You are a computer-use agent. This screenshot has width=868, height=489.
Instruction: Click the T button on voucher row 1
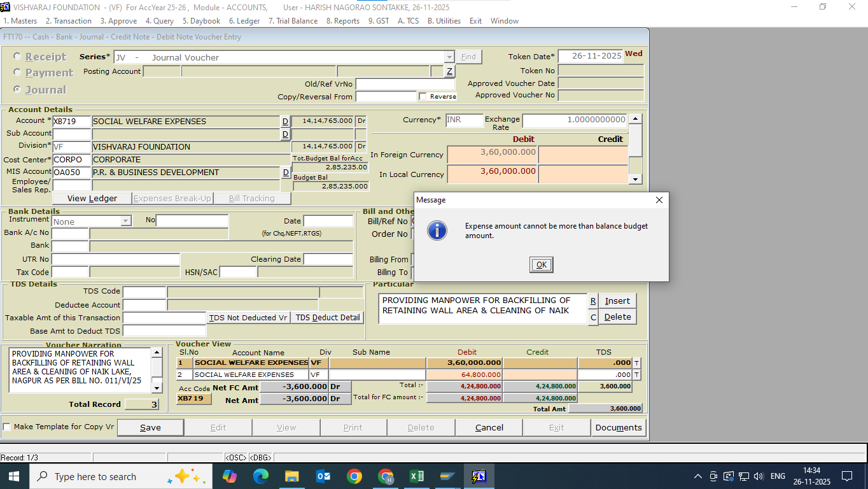(636, 363)
